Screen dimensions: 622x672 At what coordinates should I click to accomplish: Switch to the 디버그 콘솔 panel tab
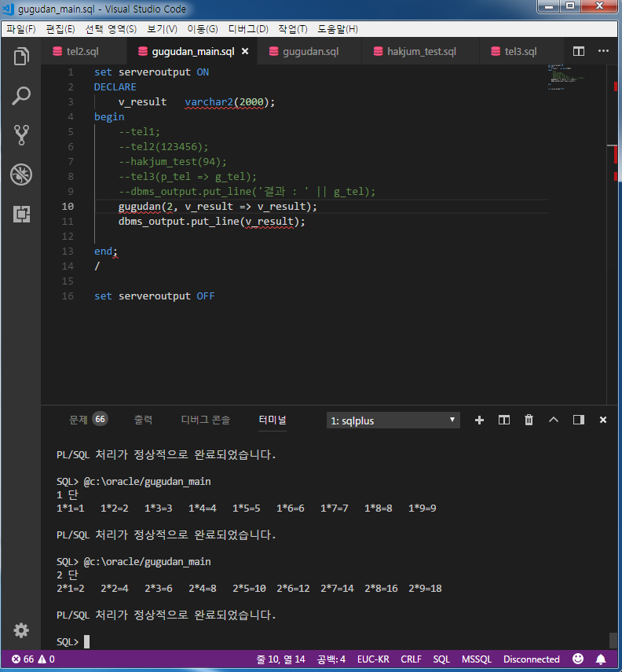point(206,420)
